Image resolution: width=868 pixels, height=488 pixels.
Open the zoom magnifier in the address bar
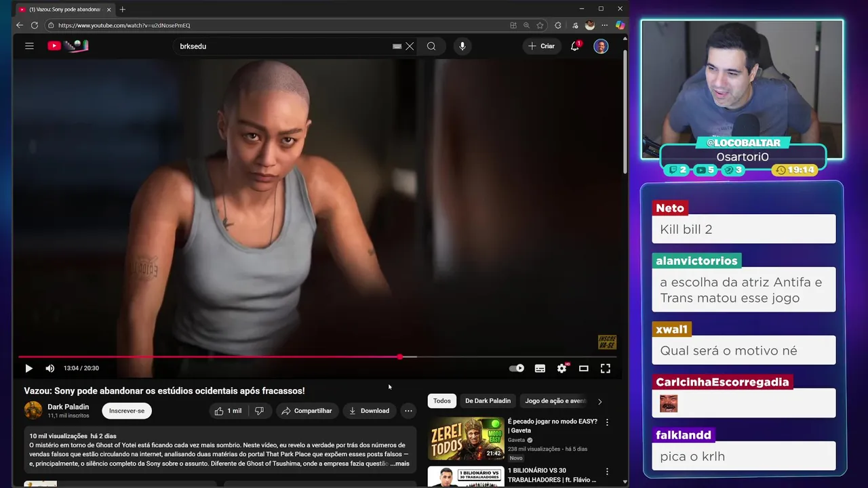pyautogui.click(x=526, y=25)
